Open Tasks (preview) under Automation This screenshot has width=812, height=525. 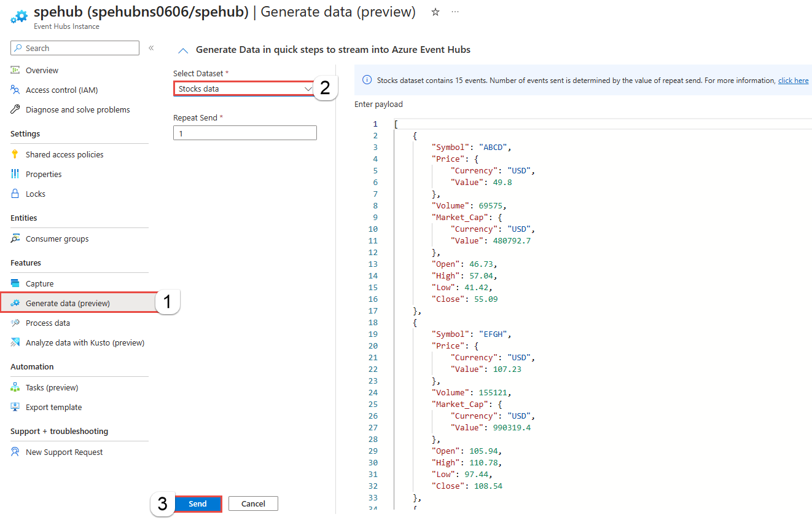pos(51,387)
